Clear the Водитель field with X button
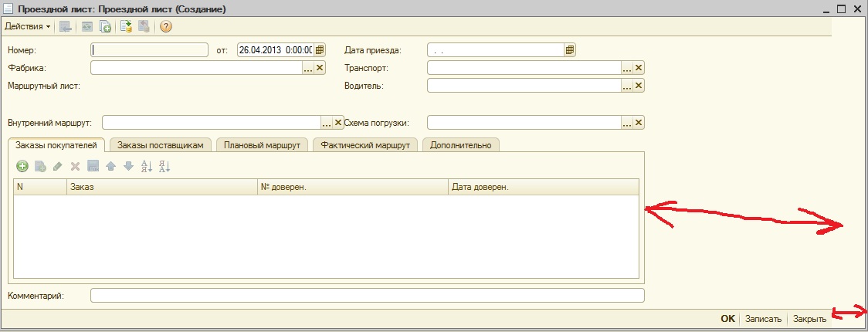The width and height of the screenshot is (868, 332). [639, 86]
